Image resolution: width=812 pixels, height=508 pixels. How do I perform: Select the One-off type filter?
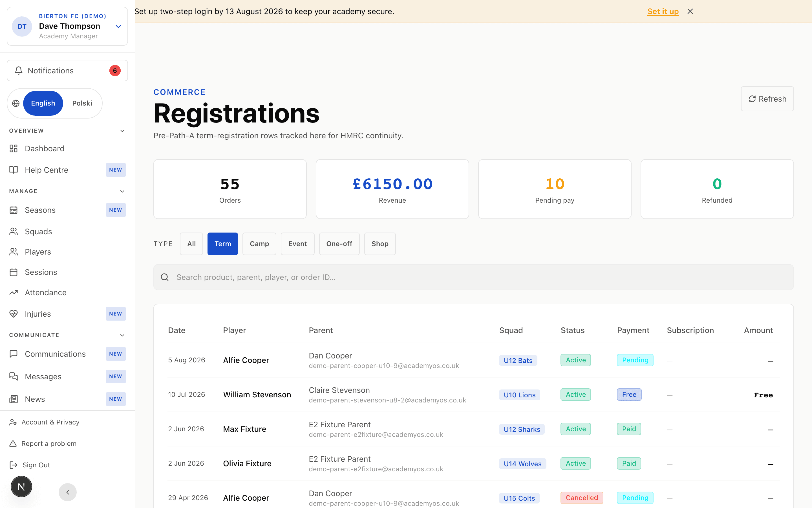[339, 244]
